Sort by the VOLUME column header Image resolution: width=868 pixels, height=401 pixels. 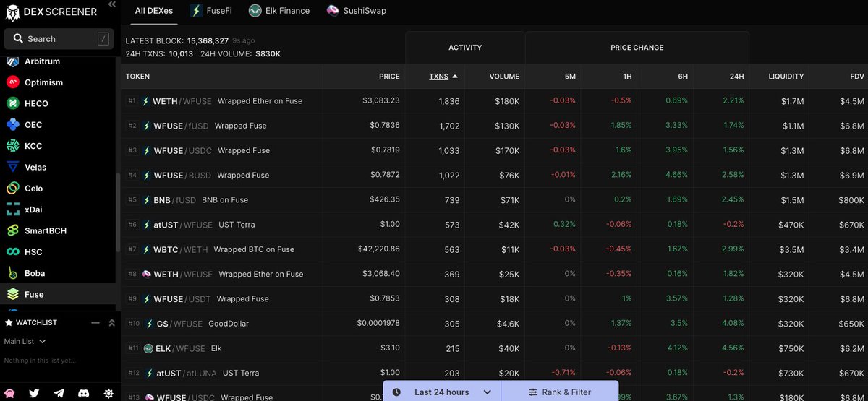pos(504,76)
